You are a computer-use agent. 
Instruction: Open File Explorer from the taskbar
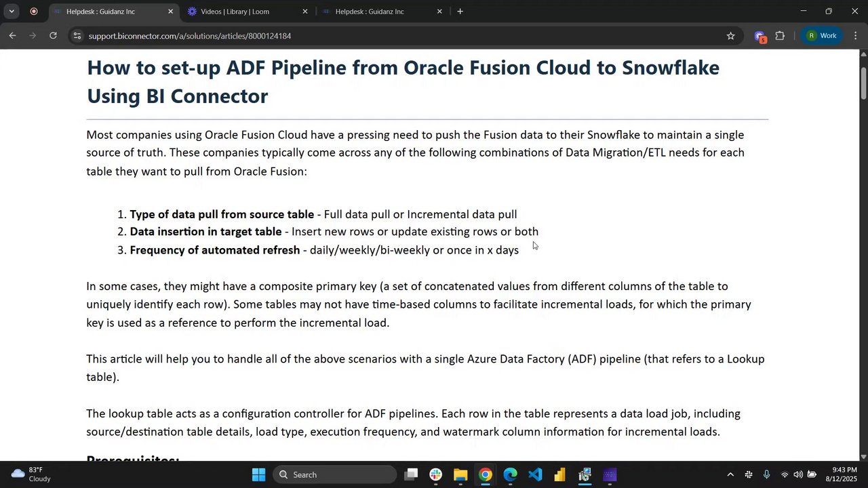point(460,474)
